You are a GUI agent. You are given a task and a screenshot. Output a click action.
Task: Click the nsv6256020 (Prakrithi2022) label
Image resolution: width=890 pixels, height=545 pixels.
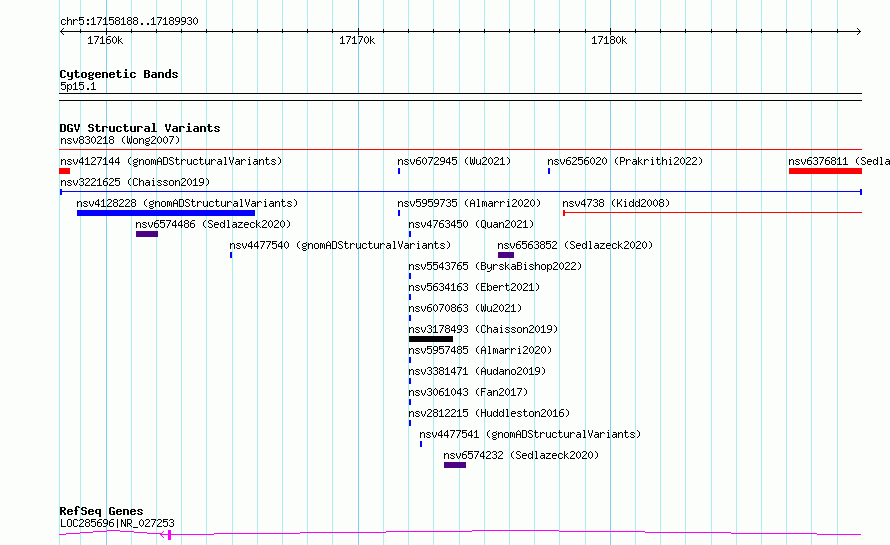click(x=625, y=161)
